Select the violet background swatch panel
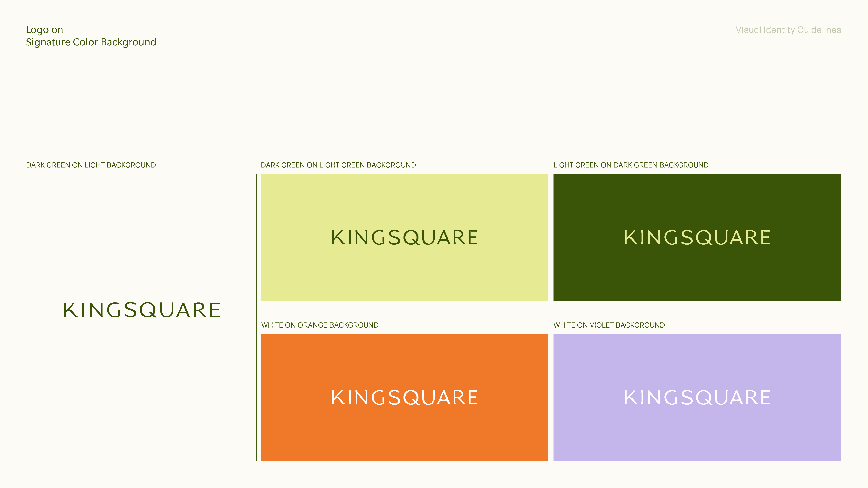 (697, 397)
